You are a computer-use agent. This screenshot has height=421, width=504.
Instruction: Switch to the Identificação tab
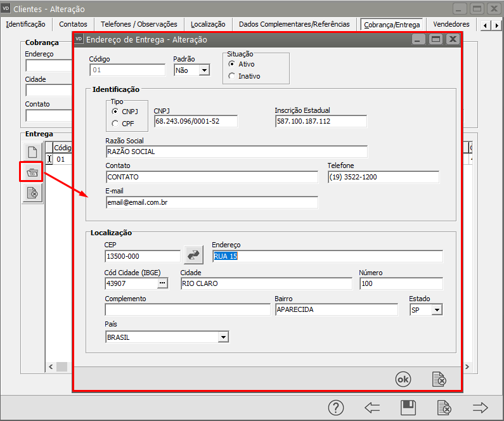(x=25, y=24)
